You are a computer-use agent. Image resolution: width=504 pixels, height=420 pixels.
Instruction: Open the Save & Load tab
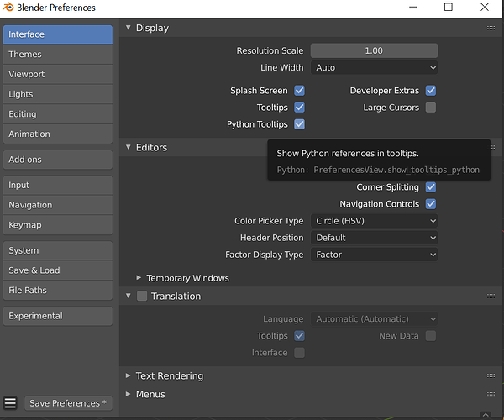pyautogui.click(x=58, y=270)
